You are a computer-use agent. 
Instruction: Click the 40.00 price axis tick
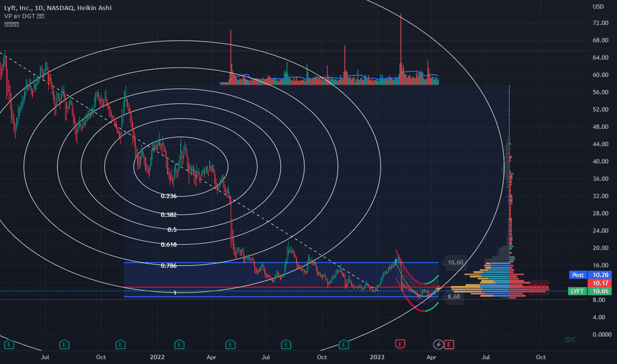pyautogui.click(x=600, y=161)
